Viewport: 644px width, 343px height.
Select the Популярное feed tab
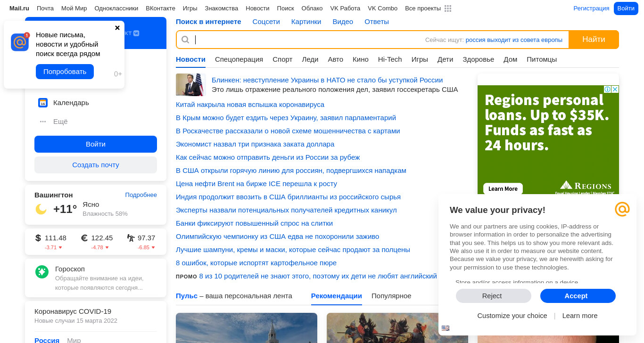coord(391,296)
